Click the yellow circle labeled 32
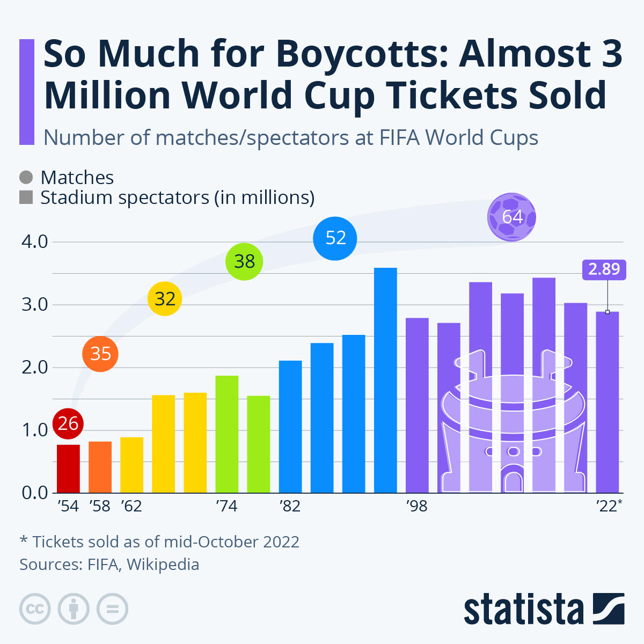The height and width of the screenshot is (644, 644). [x=165, y=298]
